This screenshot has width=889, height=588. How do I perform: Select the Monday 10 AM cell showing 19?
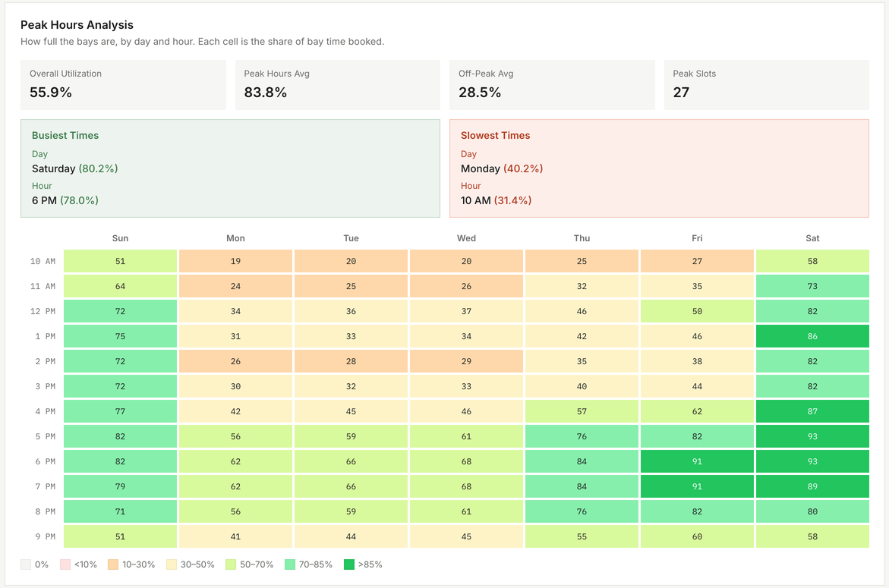[235, 261]
